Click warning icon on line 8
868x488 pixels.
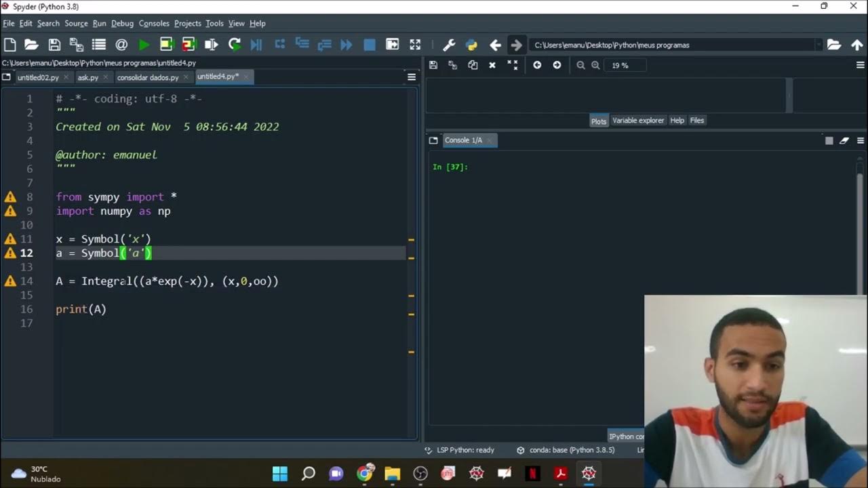10,197
